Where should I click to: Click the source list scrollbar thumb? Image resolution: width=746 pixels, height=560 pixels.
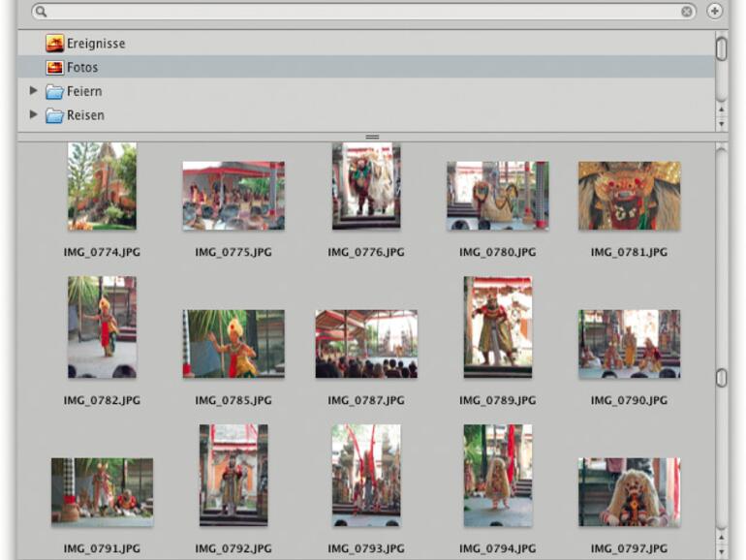click(x=721, y=49)
